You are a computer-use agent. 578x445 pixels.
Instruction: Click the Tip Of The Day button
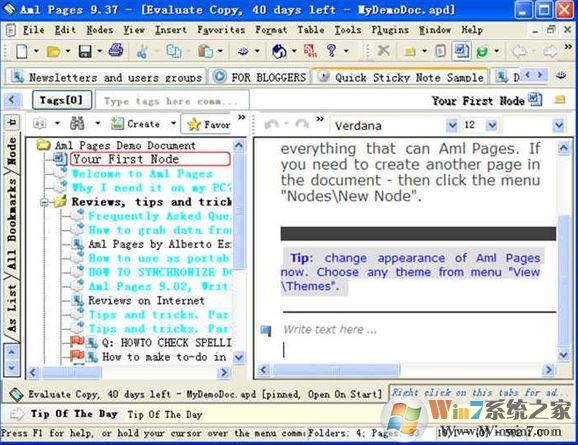tap(64, 414)
